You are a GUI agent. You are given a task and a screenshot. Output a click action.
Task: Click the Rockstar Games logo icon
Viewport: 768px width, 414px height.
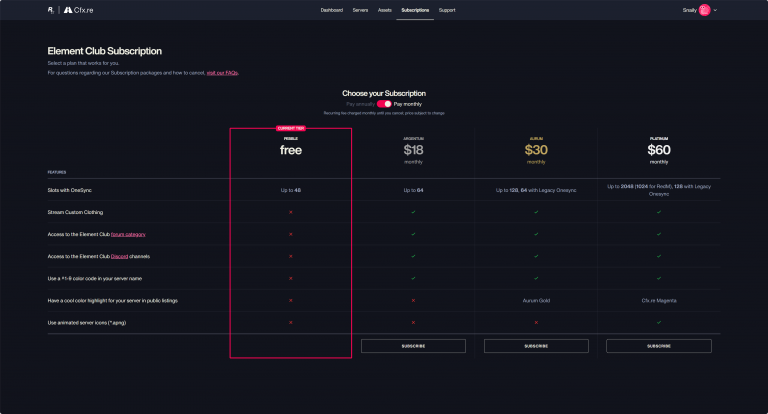(x=51, y=10)
